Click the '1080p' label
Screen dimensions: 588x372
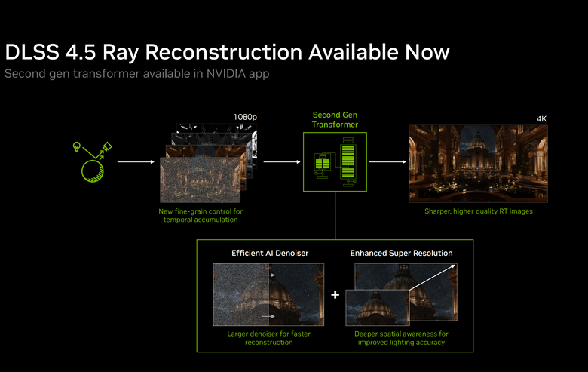click(245, 117)
